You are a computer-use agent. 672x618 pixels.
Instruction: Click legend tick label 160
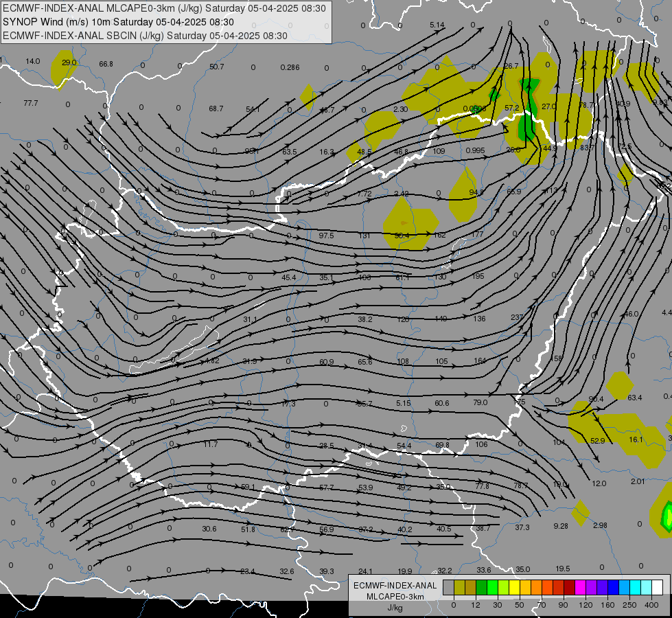(607, 605)
